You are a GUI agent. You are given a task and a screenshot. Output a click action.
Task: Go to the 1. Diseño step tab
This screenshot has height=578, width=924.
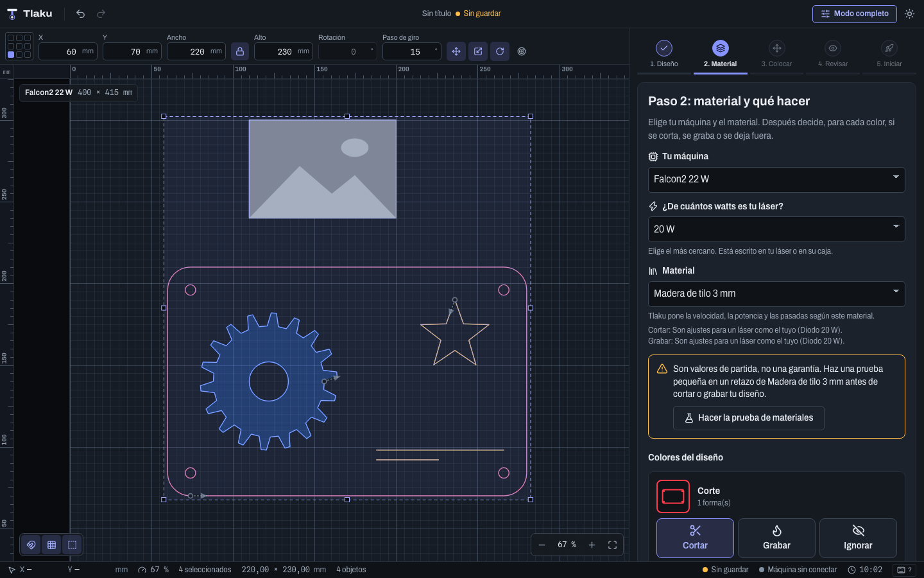tap(664, 55)
